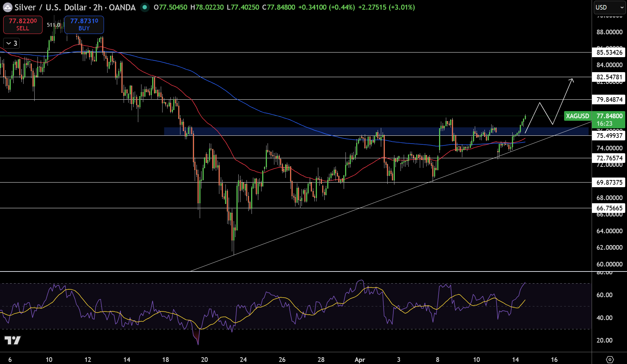Click the TradingView logo

[13, 340]
